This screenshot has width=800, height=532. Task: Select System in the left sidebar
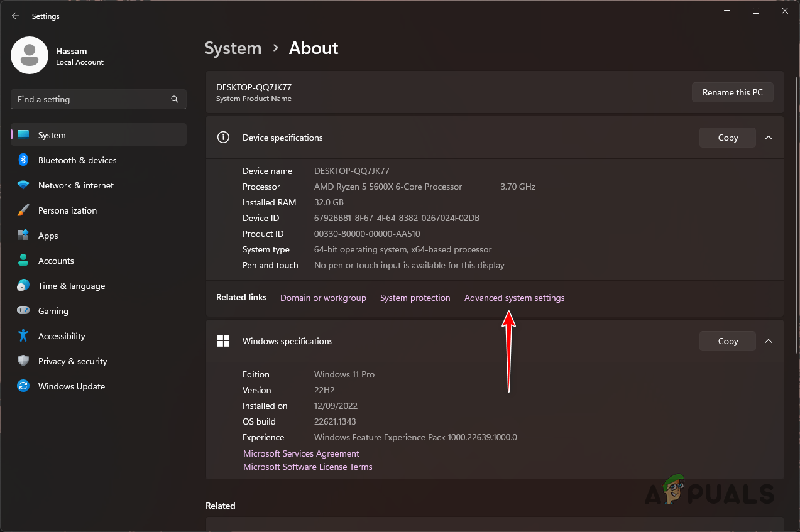pyautogui.click(x=52, y=134)
